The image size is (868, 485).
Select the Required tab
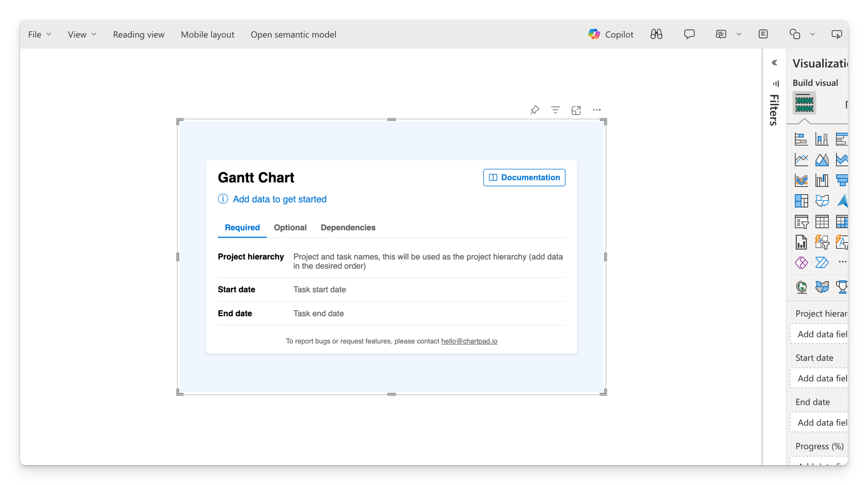(242, 228)
